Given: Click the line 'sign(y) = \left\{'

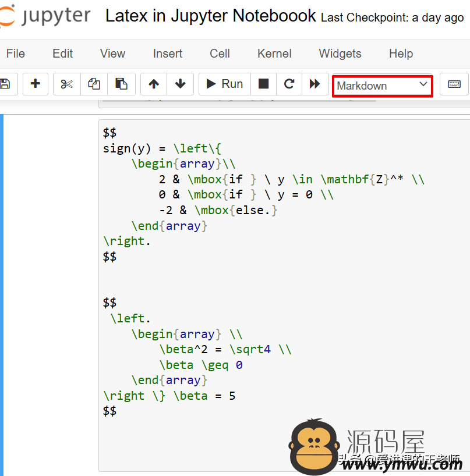Looking at the screenshot, I should click(x=162, y=148).
